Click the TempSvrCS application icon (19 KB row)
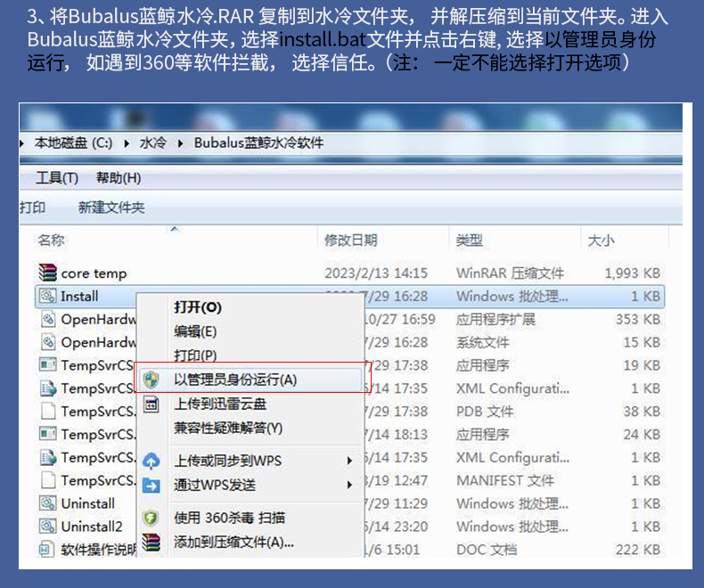 [47, 364]
